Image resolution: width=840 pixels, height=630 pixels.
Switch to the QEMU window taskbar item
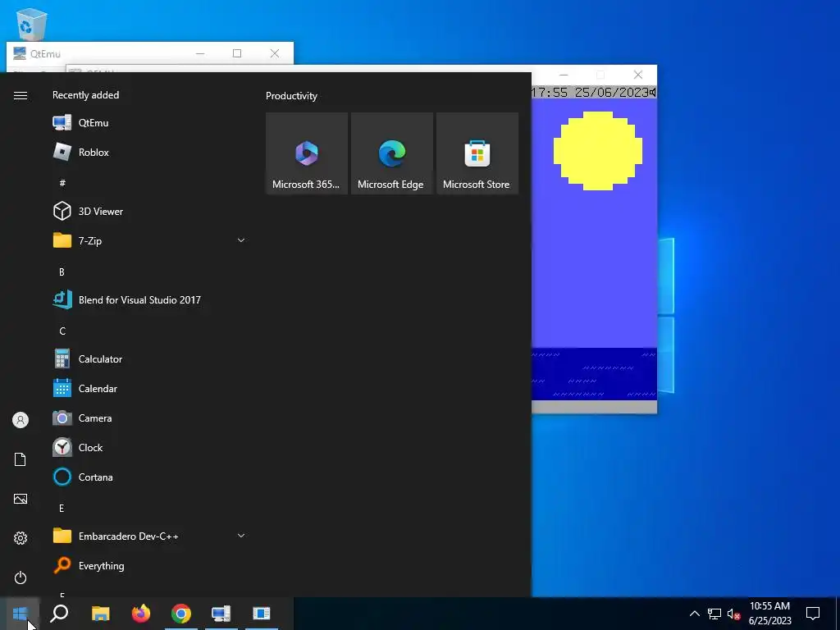[x=262, y=614]
